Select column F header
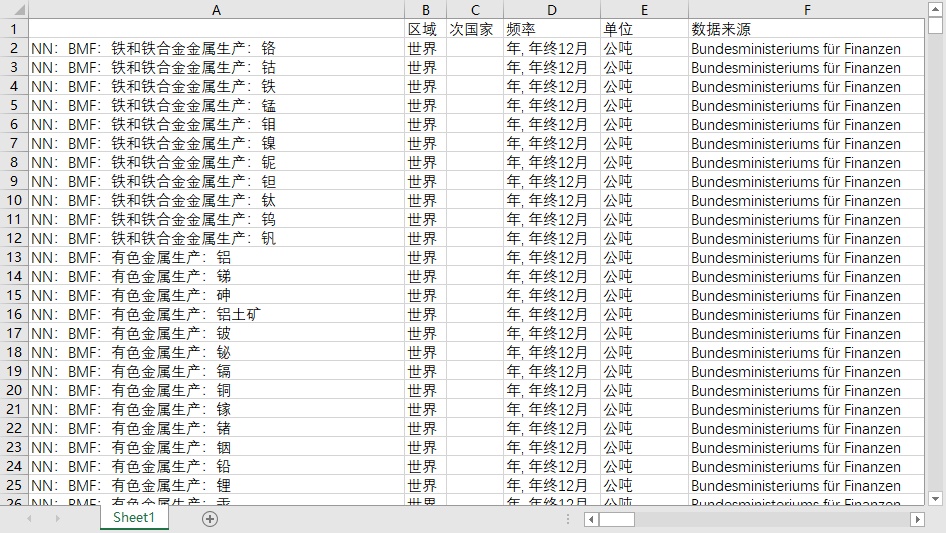Viewport: 946px width, 533px height. 807,10
